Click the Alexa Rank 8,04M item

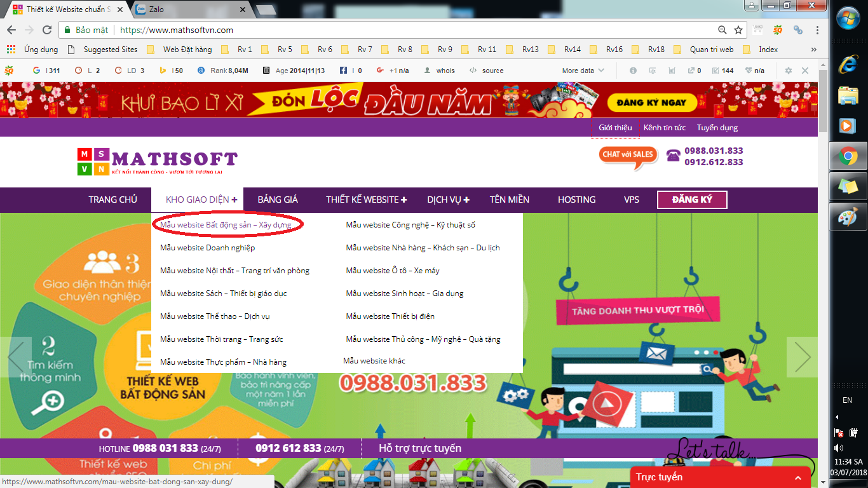(x=222, y=71)
